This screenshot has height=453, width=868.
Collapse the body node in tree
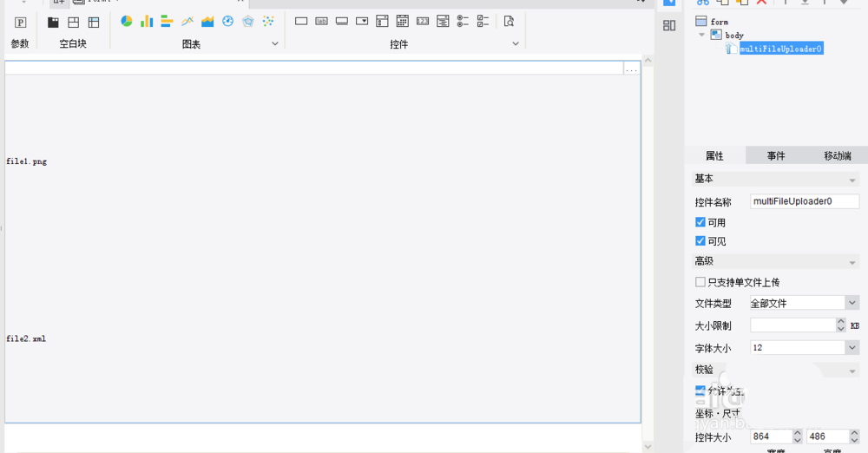[701, 35]
